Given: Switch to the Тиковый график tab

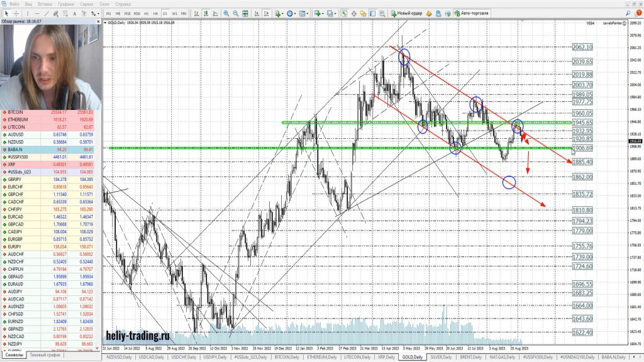Looking at the screenshot, I should (x=46, y=355).
